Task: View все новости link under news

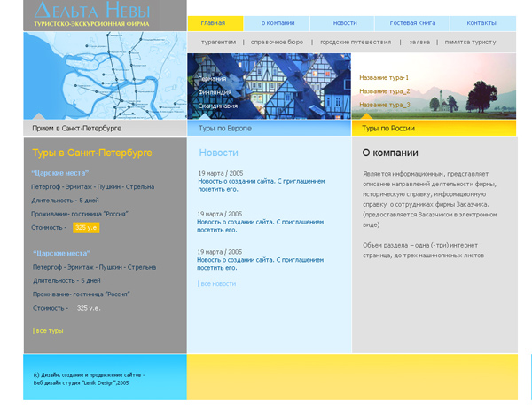Action: [x=217, y=283]
